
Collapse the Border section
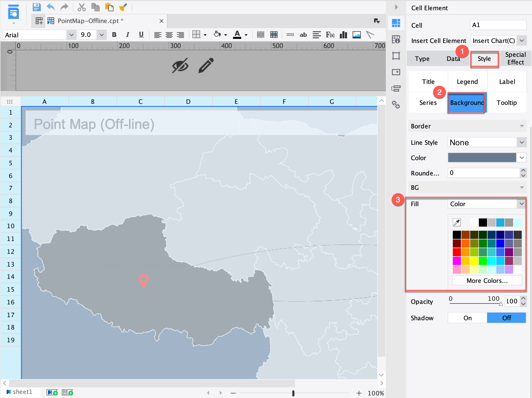click(x=522, y=126)
